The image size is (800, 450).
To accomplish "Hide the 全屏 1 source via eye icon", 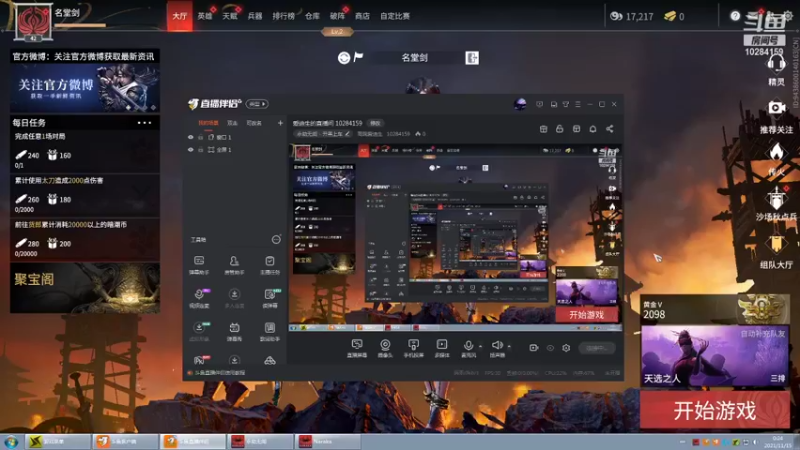I will (x=191, y=150).
